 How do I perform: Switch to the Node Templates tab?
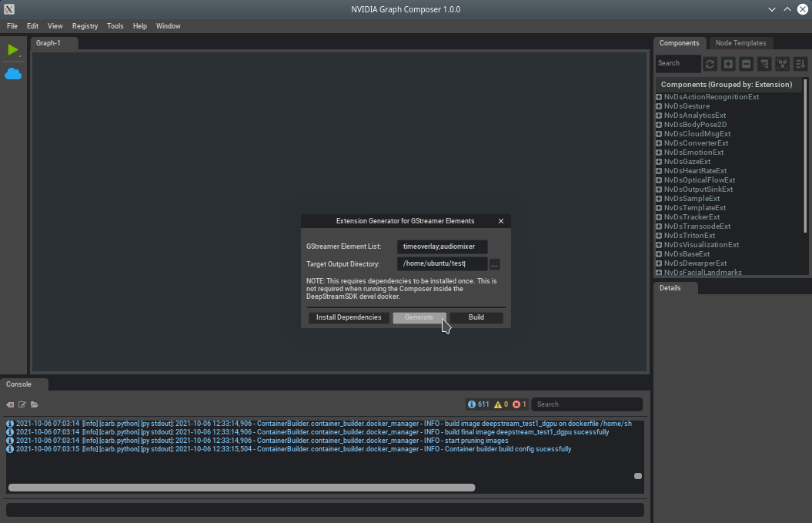pos(740,43)
